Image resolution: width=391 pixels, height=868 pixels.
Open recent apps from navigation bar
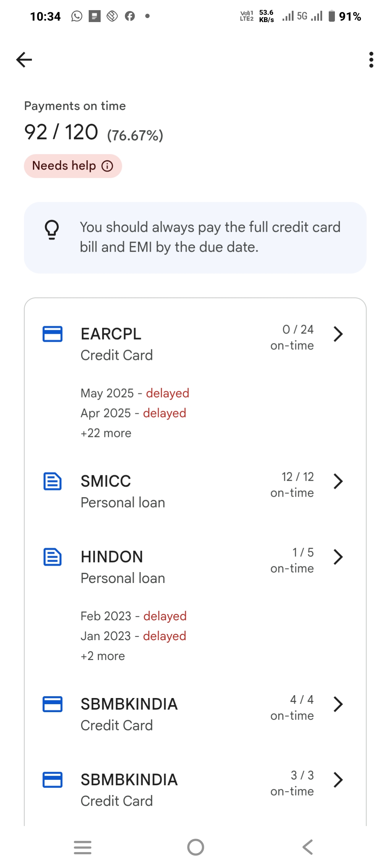(x=83, y=847)
